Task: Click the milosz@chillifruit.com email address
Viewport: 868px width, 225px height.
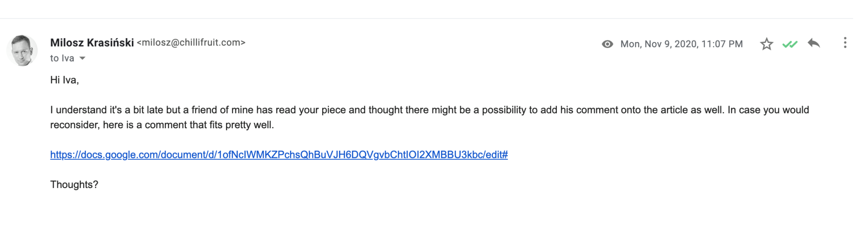Action: click(191, 42)
